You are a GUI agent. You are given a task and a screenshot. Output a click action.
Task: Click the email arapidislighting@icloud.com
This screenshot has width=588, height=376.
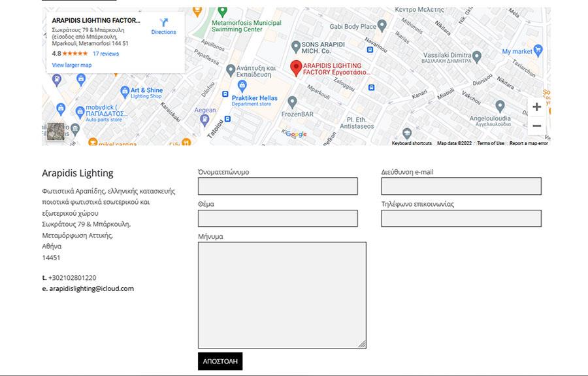[91, 288]
